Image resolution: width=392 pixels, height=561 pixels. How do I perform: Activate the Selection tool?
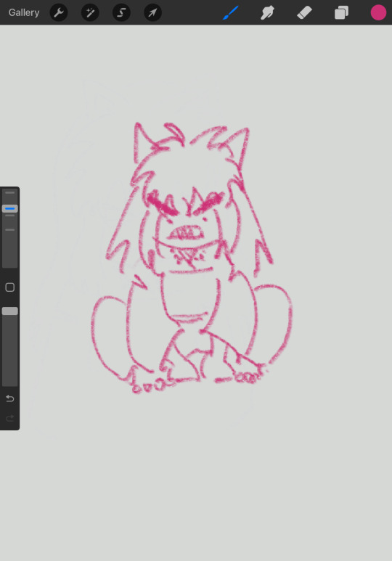click(x=121, y=12)
